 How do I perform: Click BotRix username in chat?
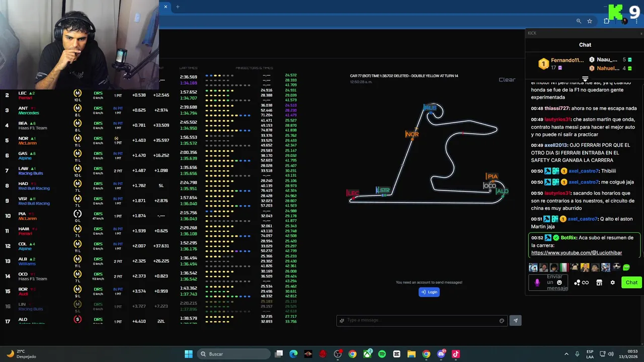pos(569,238)
